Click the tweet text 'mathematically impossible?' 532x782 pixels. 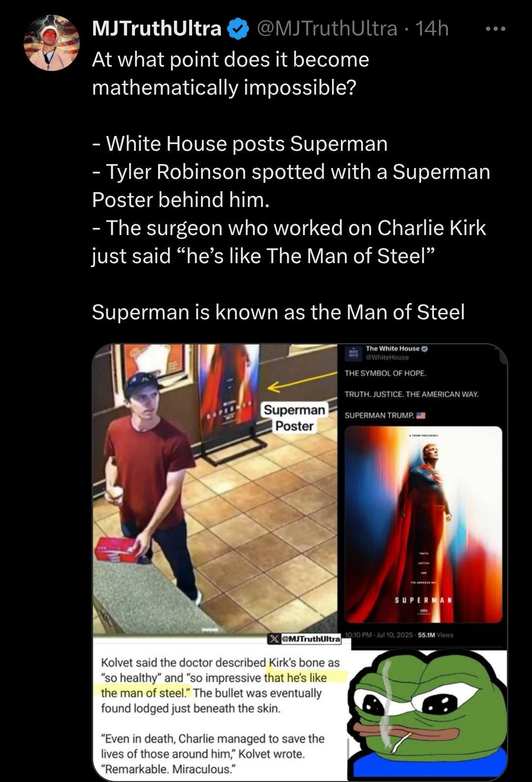click(x=224, y=87)
